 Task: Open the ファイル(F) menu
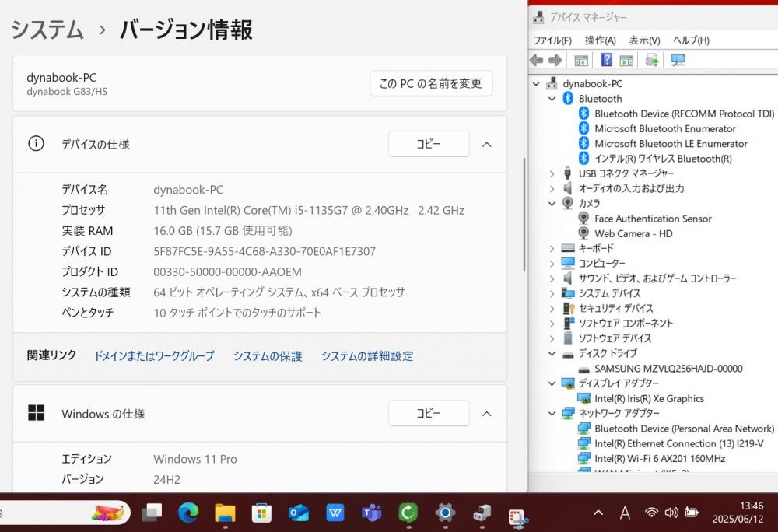(x=552, y=40)
